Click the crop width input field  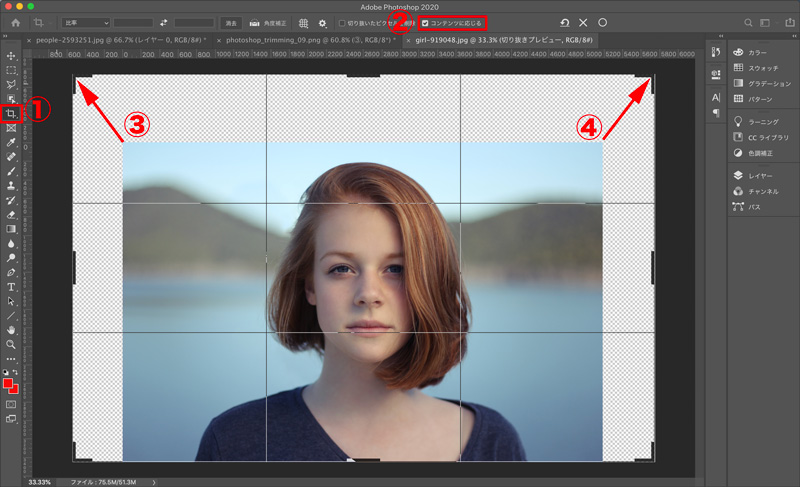pyautogui.click(x=133, y=23)
